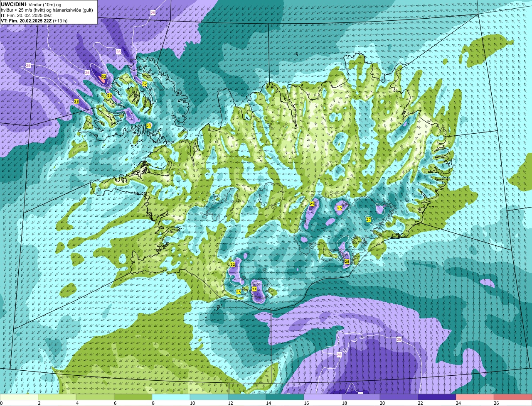This screenshot has width=532, height=406.
Task: Click the 14–16 m/s teal legend swatch
Action: coord(285,397)
